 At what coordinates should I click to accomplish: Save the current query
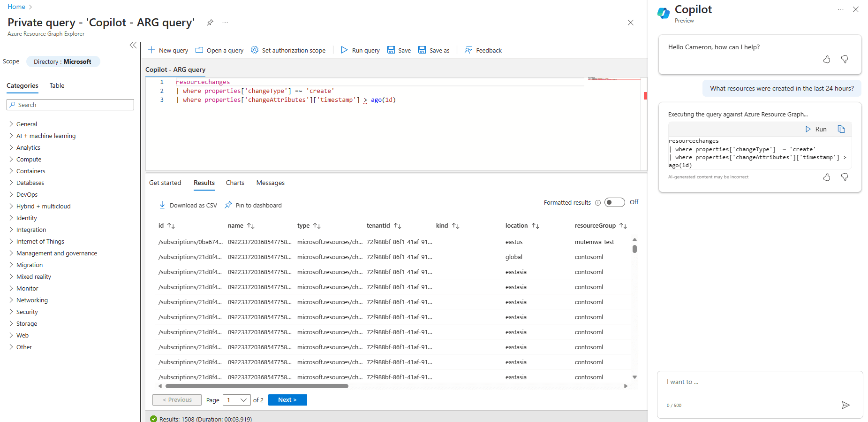pos(399,50)
